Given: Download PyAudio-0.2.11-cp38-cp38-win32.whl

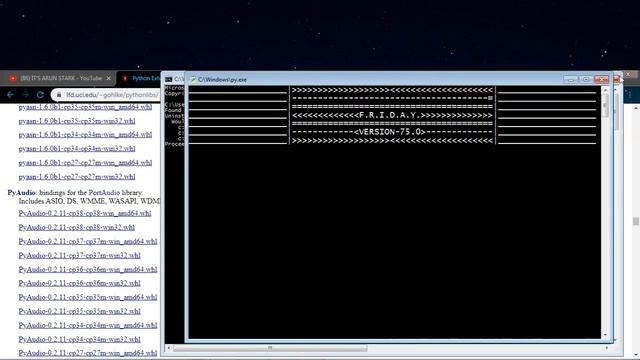Looking at the screenshot, I should (x=76, y=227).
